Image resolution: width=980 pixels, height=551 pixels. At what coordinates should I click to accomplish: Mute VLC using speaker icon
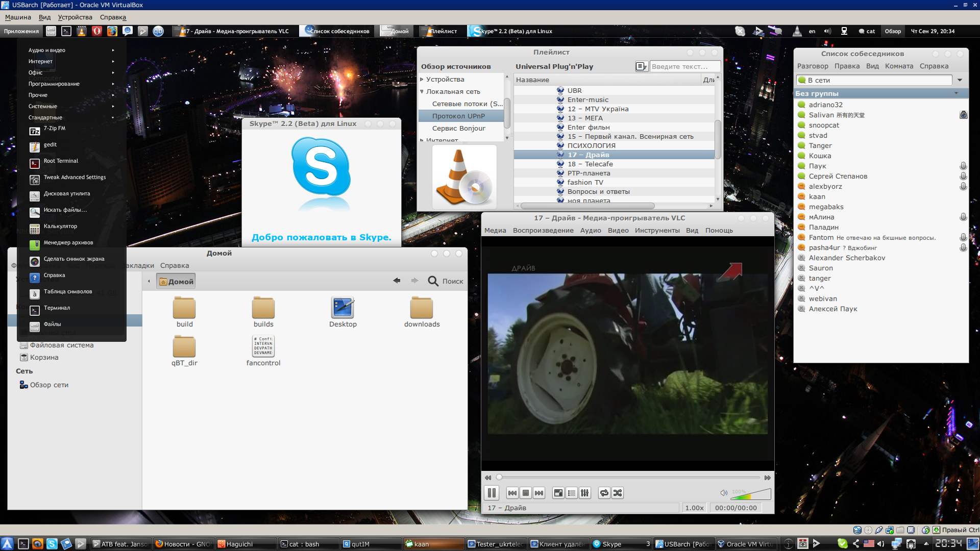click(x=723, y=493)
